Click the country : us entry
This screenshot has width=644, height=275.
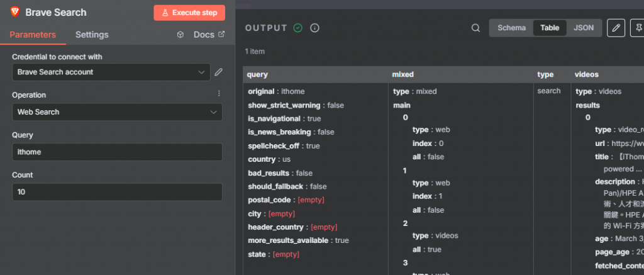point(269,159)
